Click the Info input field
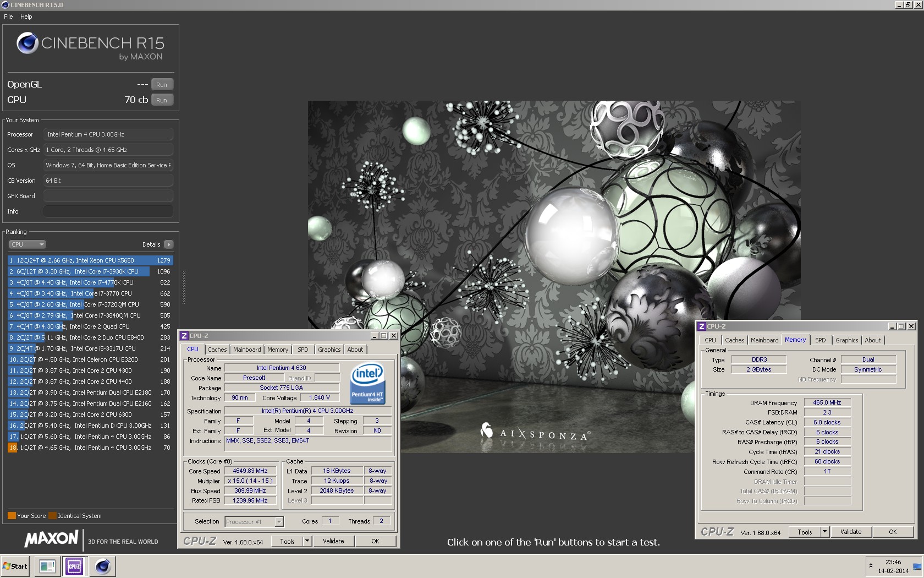 point(108,211)
